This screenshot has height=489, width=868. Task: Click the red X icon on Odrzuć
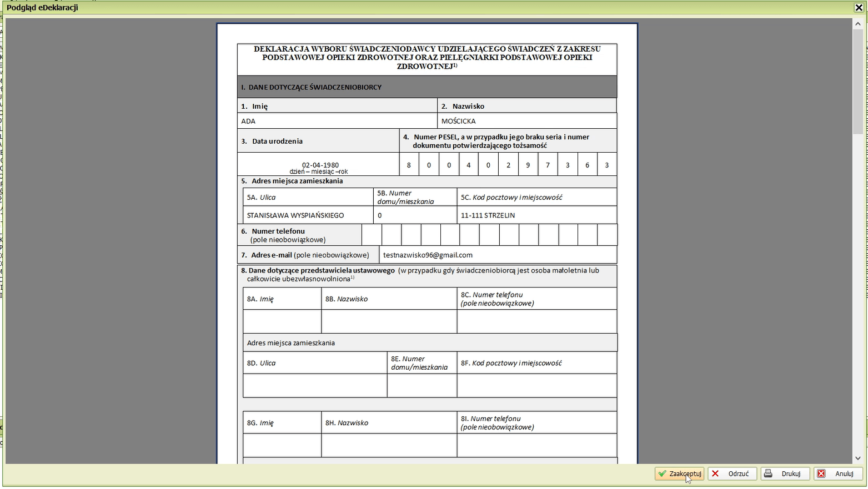coord(715,473)
